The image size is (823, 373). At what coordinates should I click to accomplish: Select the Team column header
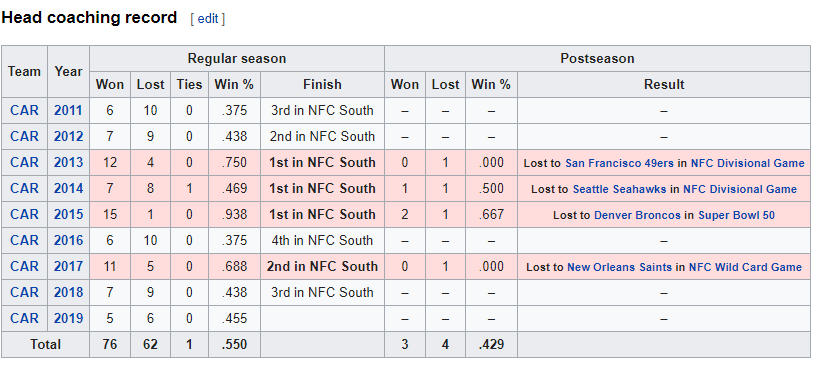click(x=24, y=71)
